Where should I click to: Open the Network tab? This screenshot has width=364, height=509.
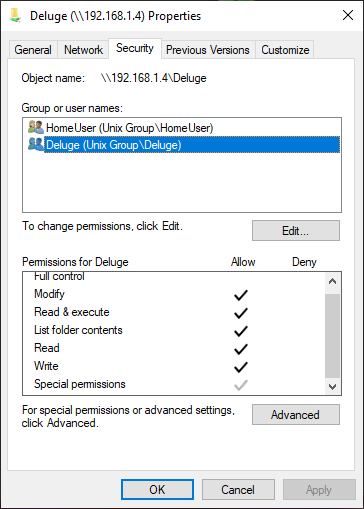[x=83, y=50]
